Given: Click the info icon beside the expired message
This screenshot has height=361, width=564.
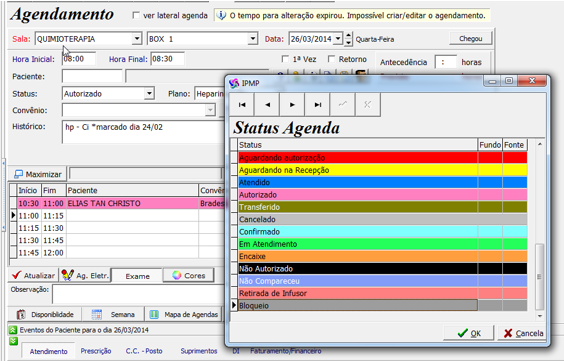Looking at the screenshot, I should (x=221, y=15).
